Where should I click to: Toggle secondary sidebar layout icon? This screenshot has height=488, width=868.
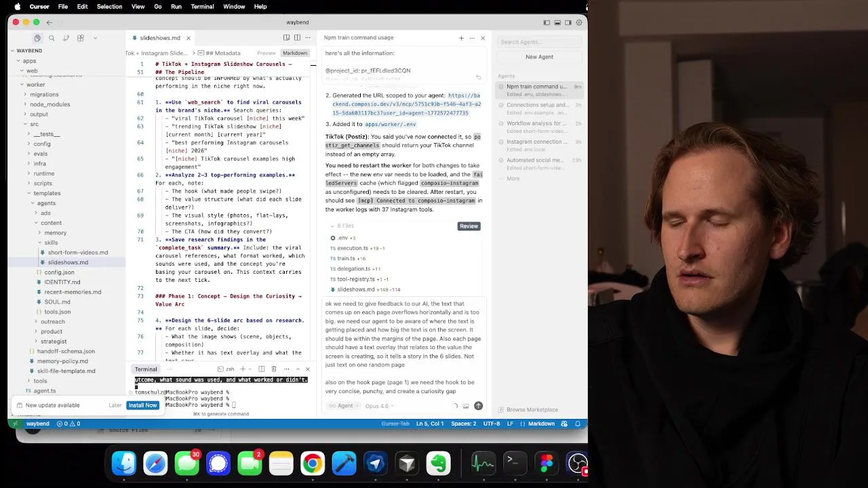(568, 22)
